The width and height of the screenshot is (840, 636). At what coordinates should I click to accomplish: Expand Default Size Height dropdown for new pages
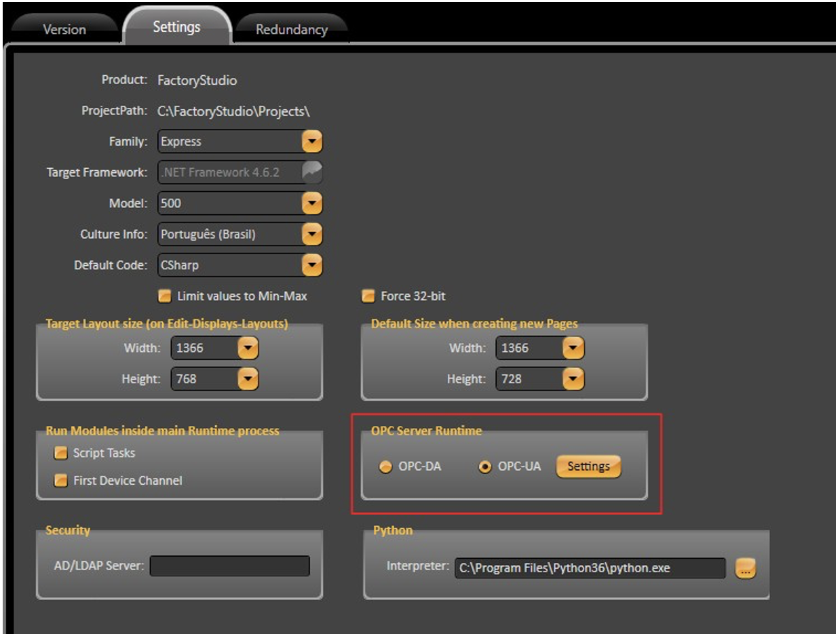tap(574, 379)
